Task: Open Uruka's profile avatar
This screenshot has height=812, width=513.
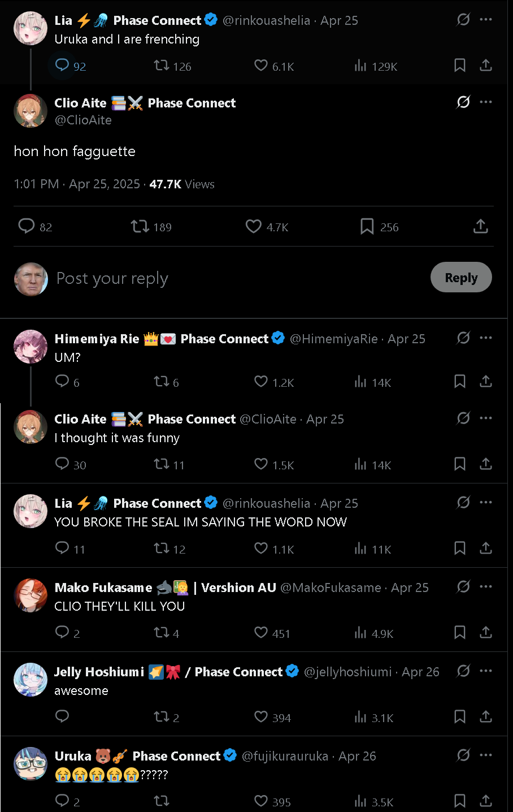Action: (x=31, y=764)
